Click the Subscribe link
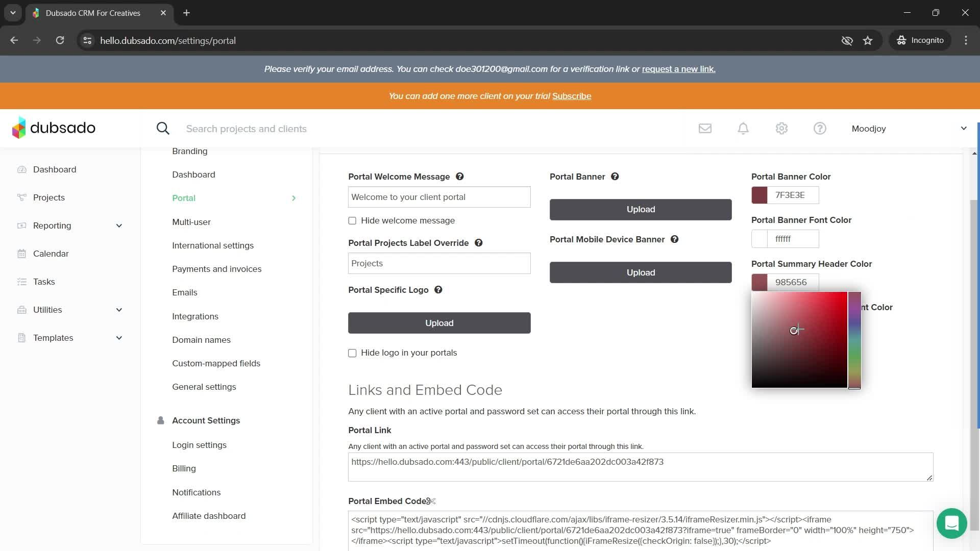This screenshot has height=551, width=980. (x=572, y=96)
